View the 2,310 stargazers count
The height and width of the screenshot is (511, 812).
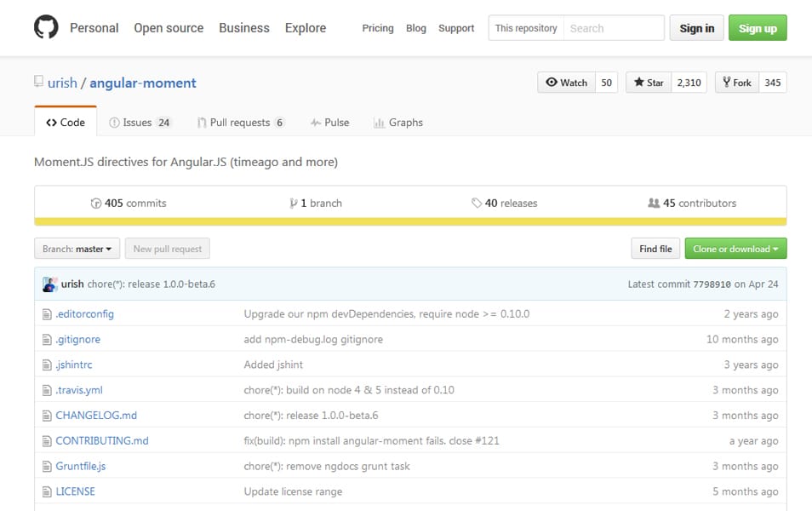[x=689, y=83]
